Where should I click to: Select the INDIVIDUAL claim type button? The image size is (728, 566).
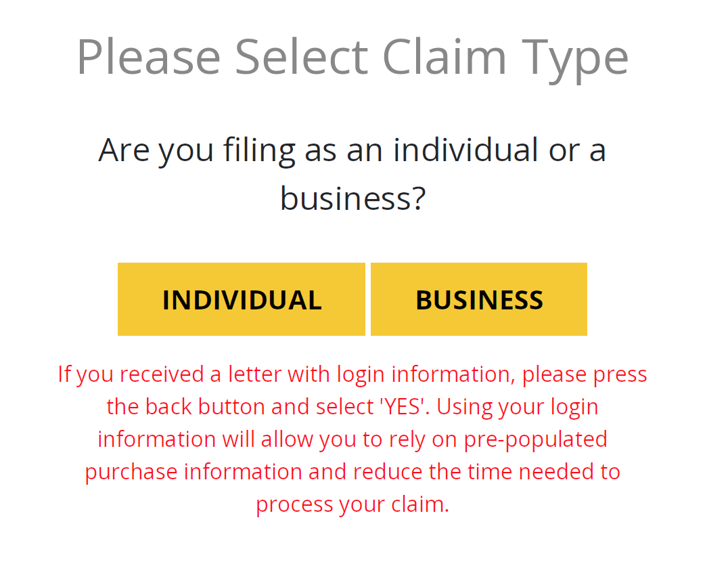[242, 299]
